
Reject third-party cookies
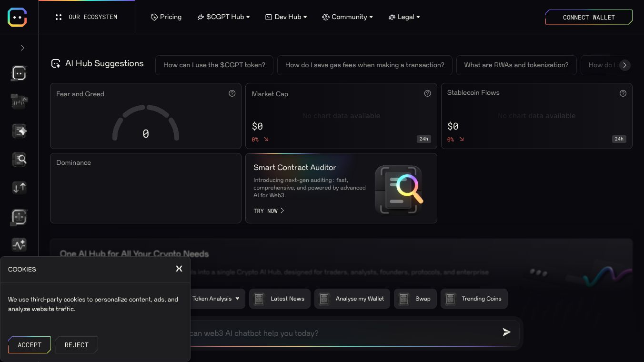pyautogui.click(x=76, y=345)
